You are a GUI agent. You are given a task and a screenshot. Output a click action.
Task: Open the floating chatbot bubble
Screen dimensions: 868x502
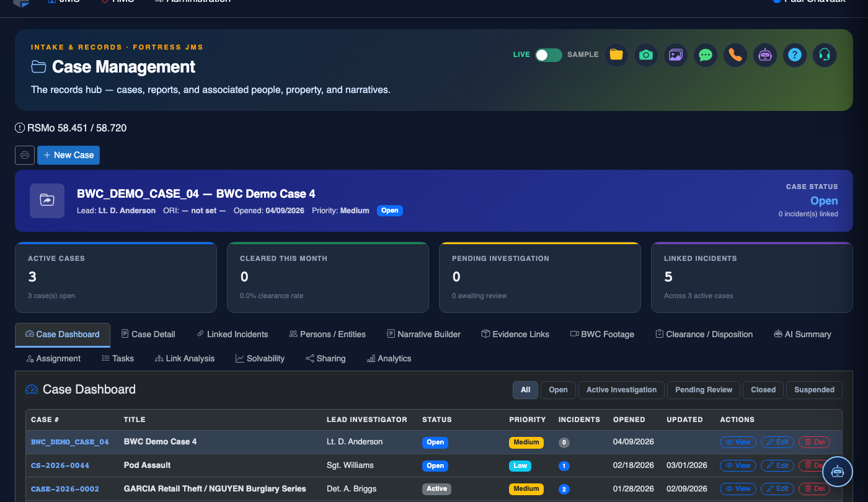point(838,472)
